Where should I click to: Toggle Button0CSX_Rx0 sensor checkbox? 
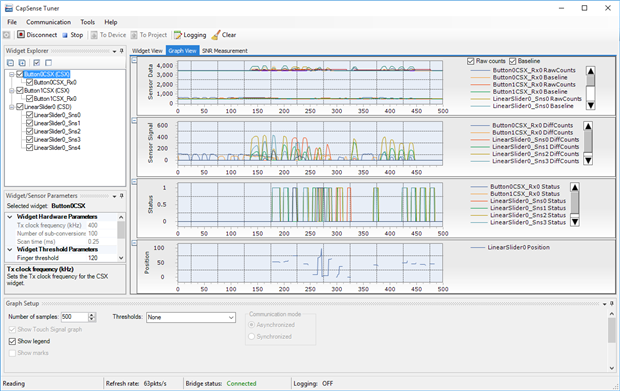(x=29, y=82)
